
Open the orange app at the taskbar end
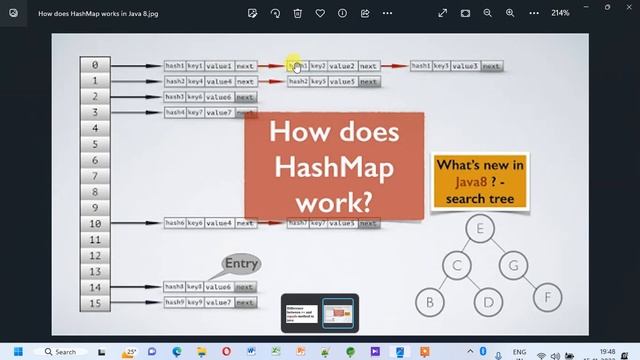(424, 351)
